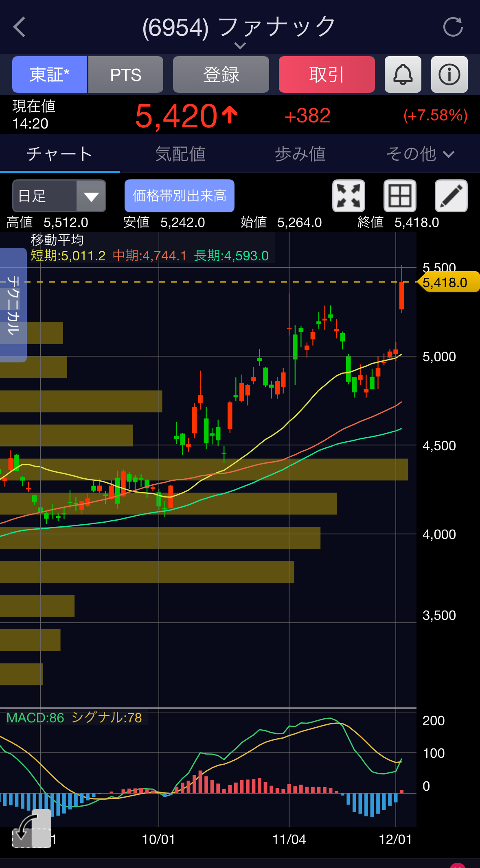Switch market to PTS
Screen dimensions: 480x868
click(126, 75)
